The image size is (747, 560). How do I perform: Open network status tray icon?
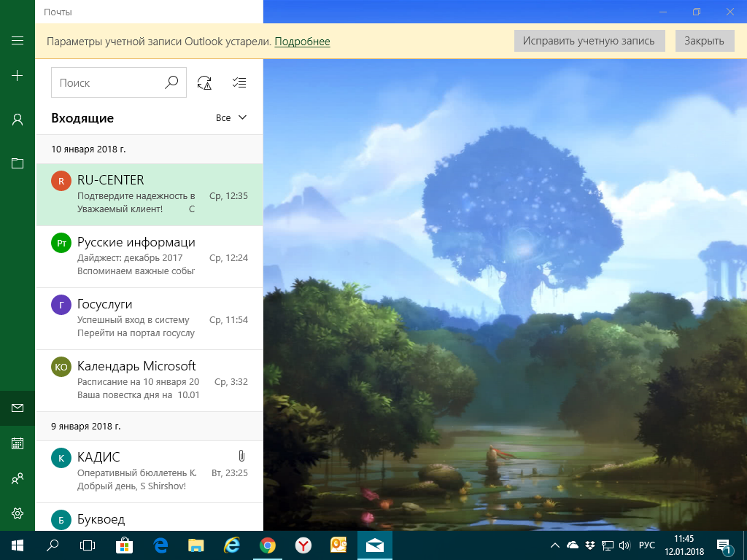(x=608, y=545)
